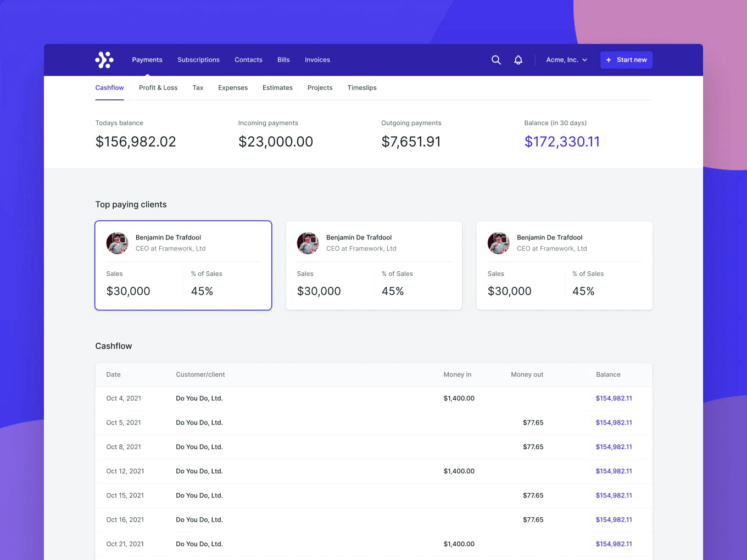Screen dimensions: 747x560
Task: Open notifications via the bell icon
Action: pyautogui.click(x=518, y=60)
